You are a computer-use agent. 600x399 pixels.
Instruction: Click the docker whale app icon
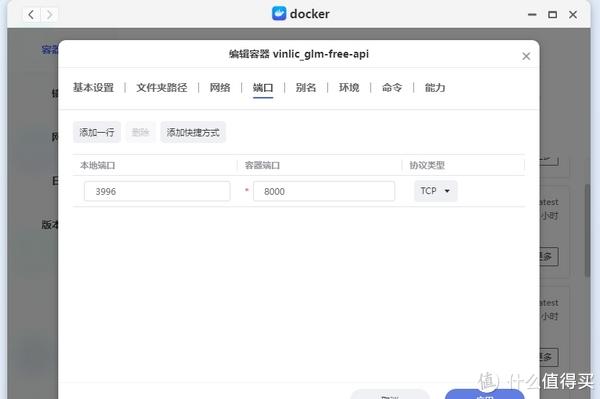279,14
